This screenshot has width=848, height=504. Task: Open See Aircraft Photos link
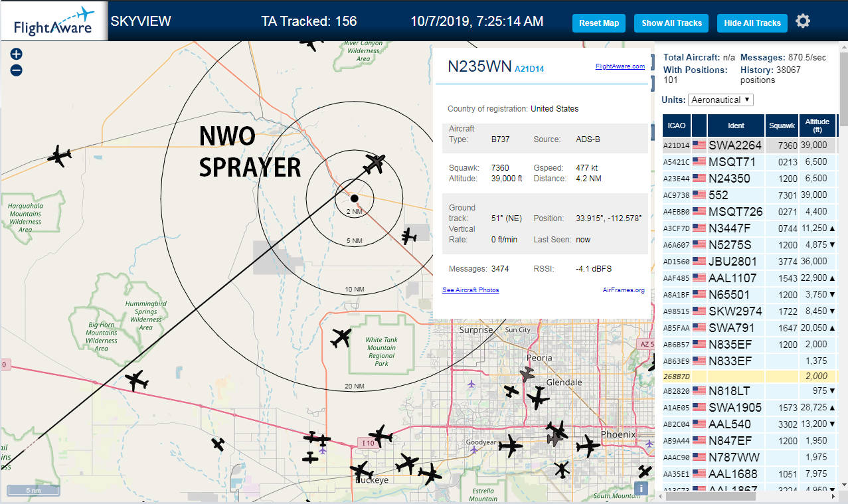click(x=470, y=290)
